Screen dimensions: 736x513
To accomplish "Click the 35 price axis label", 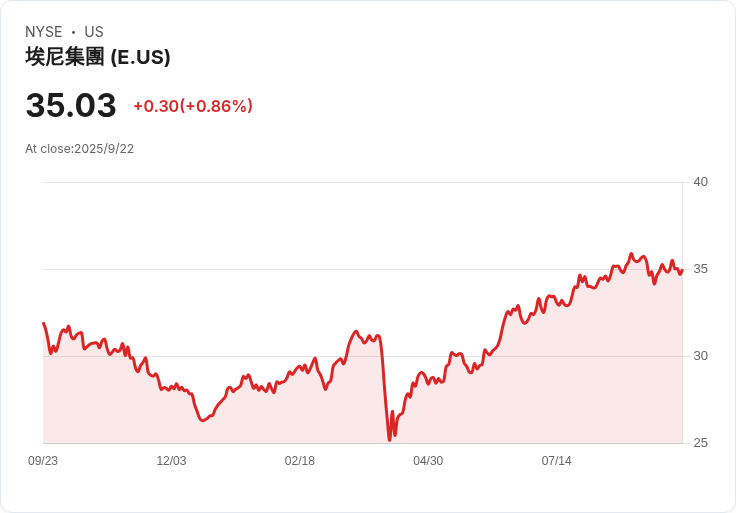I will pyautogui.click(x=700, y=269).
